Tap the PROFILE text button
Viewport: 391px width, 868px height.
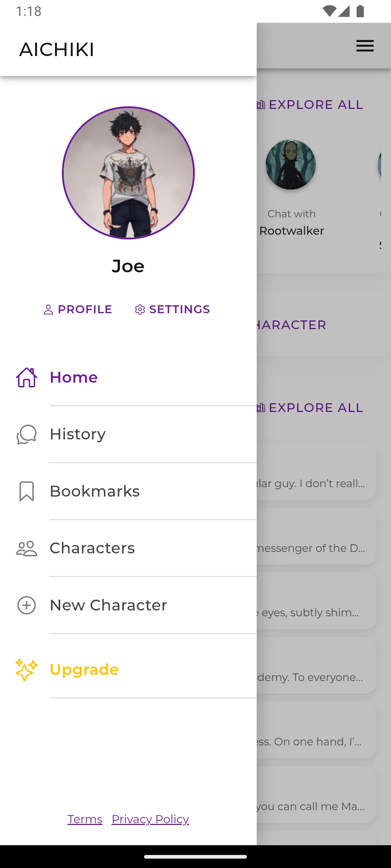(85, 310)
